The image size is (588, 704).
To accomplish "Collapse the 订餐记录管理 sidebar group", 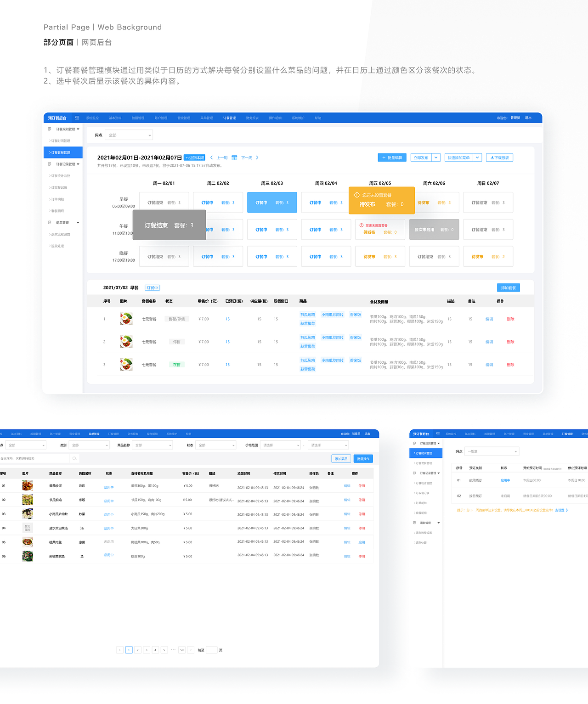I will pos(78,164).
